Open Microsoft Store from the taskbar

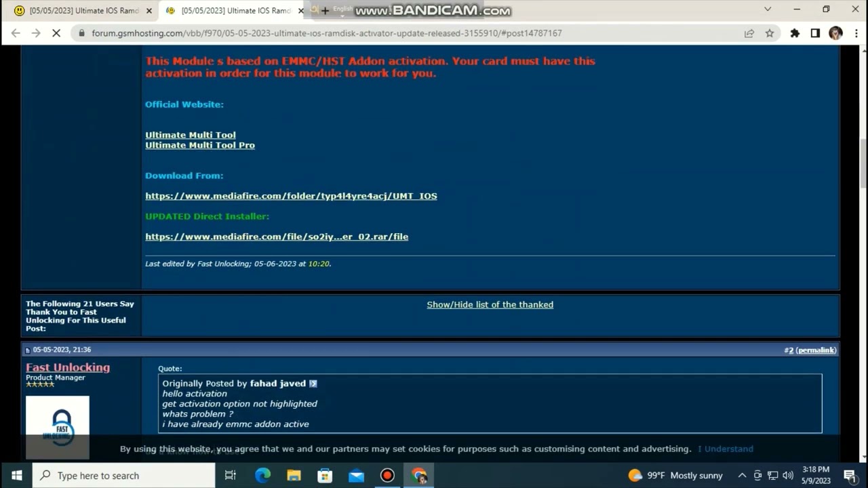click(325, 475)
